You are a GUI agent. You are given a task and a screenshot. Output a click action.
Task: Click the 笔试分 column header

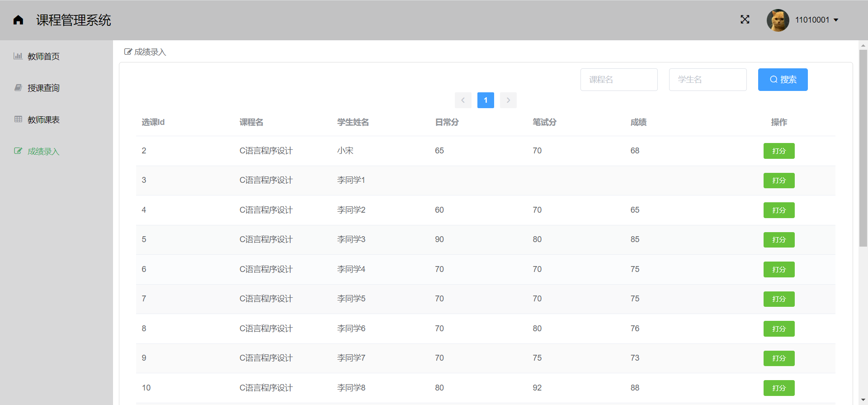point(544,122)
